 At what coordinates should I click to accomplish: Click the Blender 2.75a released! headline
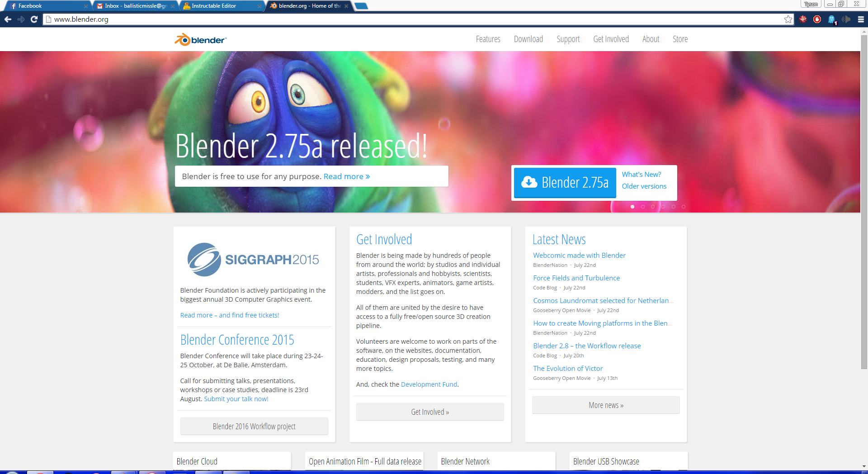point(301,146)
